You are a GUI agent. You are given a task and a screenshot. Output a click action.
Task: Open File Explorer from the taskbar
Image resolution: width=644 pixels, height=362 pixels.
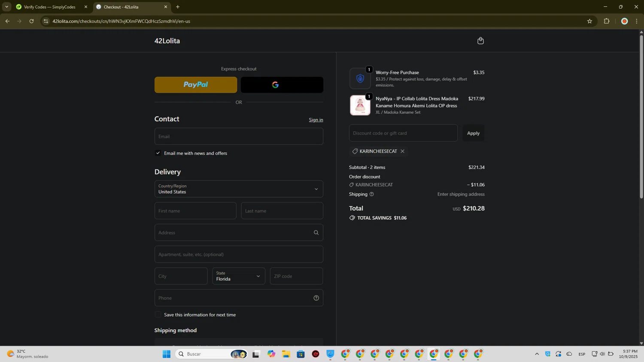pyautogui.click(x=286, y=354)
